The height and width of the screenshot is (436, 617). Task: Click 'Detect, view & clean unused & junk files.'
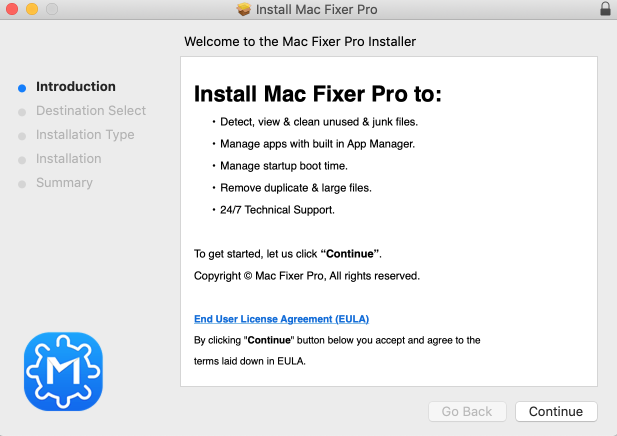click(319, 122)
